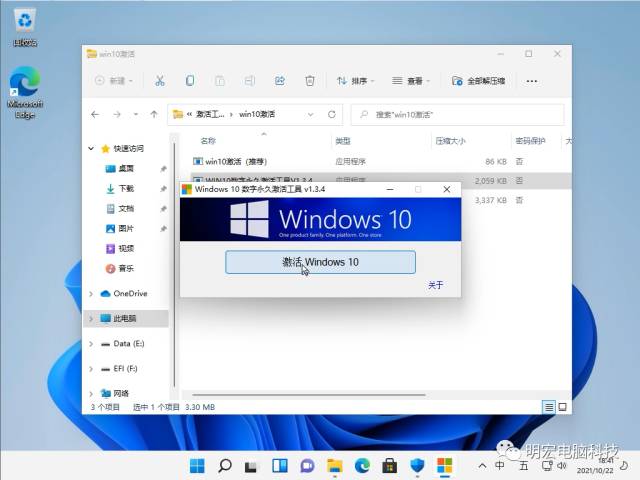Sort by the 类型 column header

(343, 141)
